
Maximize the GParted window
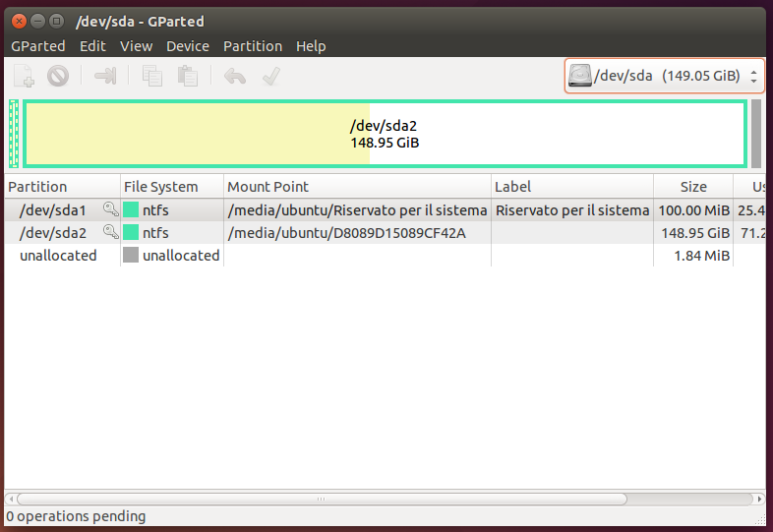[x=57, y=21]
